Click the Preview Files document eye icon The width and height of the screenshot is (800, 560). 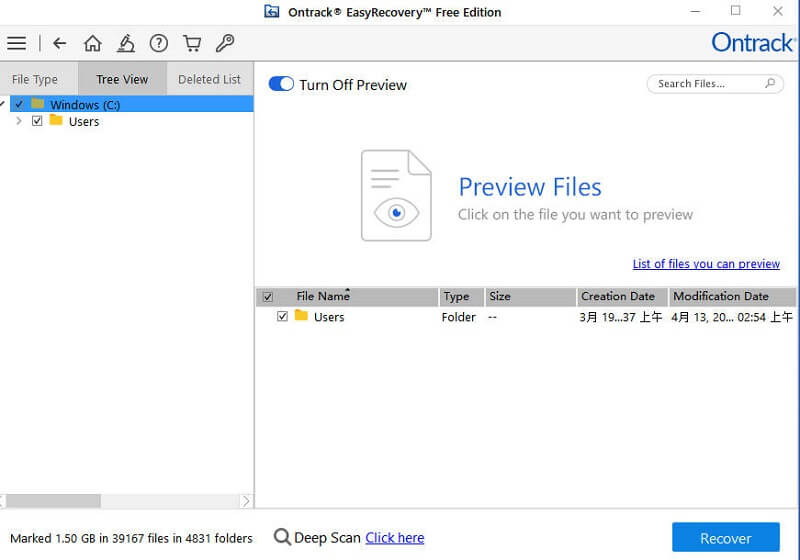(x=396, y=195)
